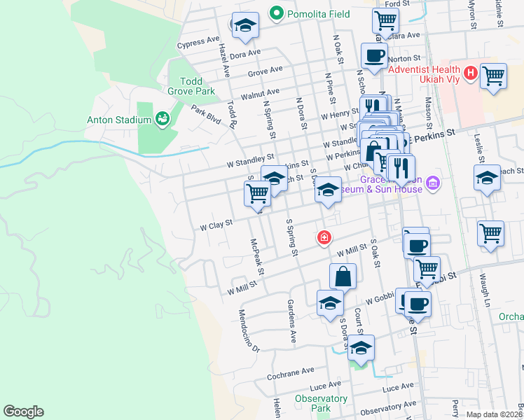Click the E Perkins St label
This screenshot has height=420, width=524.
tap(431, 136)
